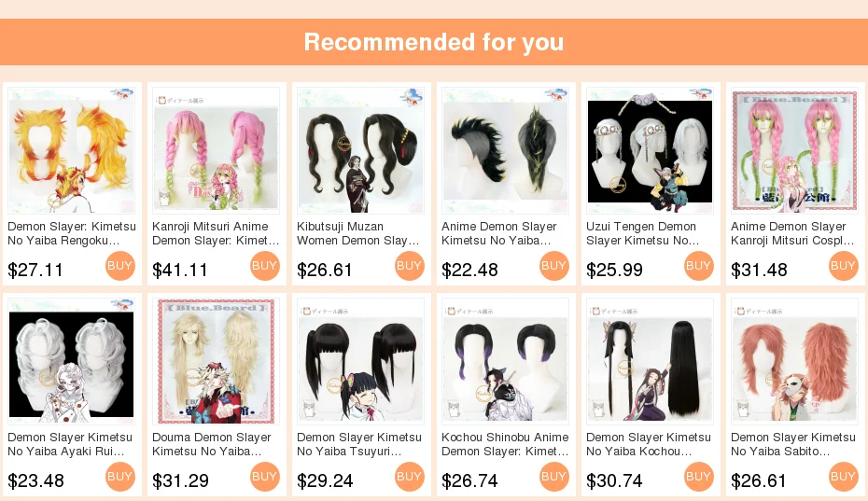Open the Kochou Shinobu Anime product title
Viewport: 868px width, 501px height.
click(x=505, y=444)
